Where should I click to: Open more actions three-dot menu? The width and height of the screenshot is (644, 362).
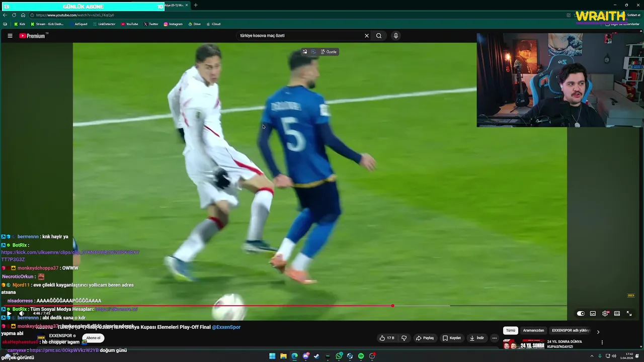click(495, 338)
